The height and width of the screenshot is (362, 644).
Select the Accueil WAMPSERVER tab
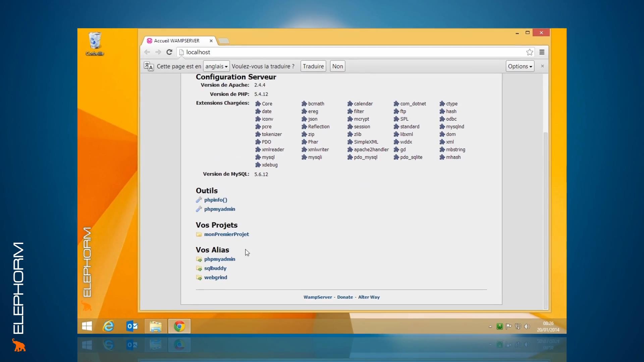(177, 41)
